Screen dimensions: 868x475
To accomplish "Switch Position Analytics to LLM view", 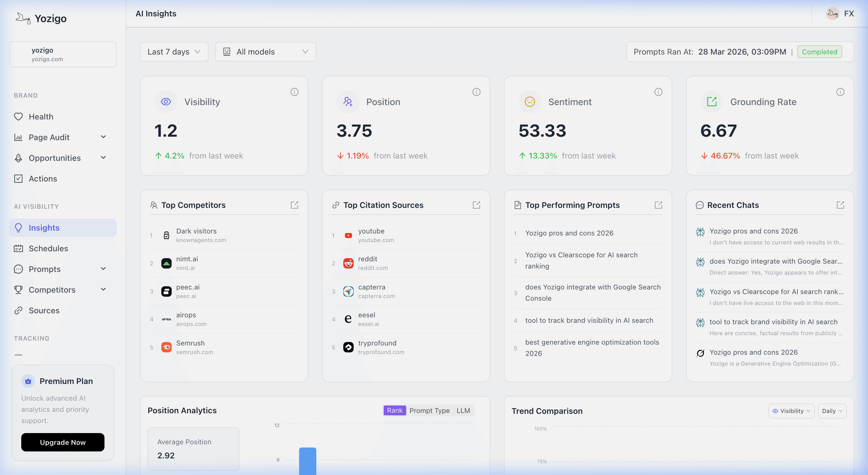I will coord(463,410).
